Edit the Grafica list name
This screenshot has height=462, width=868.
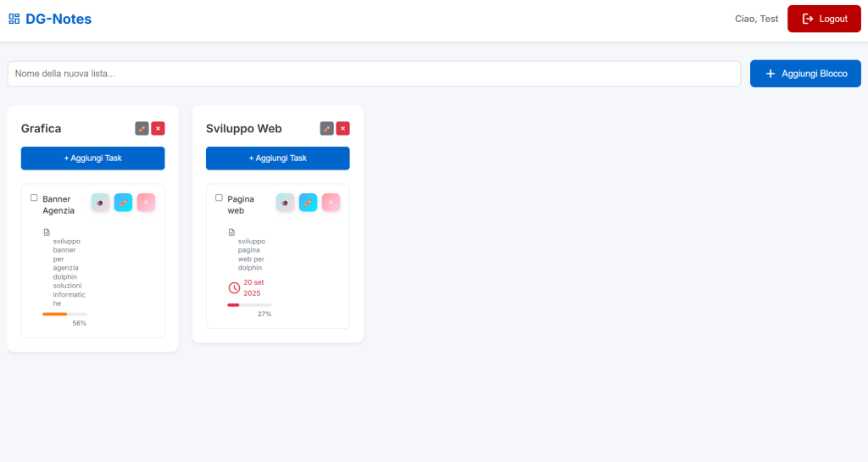click(x=142, y=129)
